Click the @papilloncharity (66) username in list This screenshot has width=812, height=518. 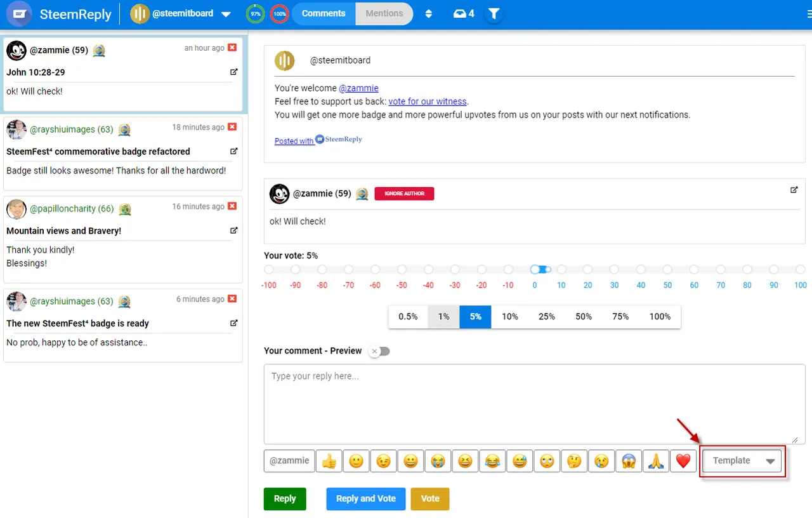point(72,209)
